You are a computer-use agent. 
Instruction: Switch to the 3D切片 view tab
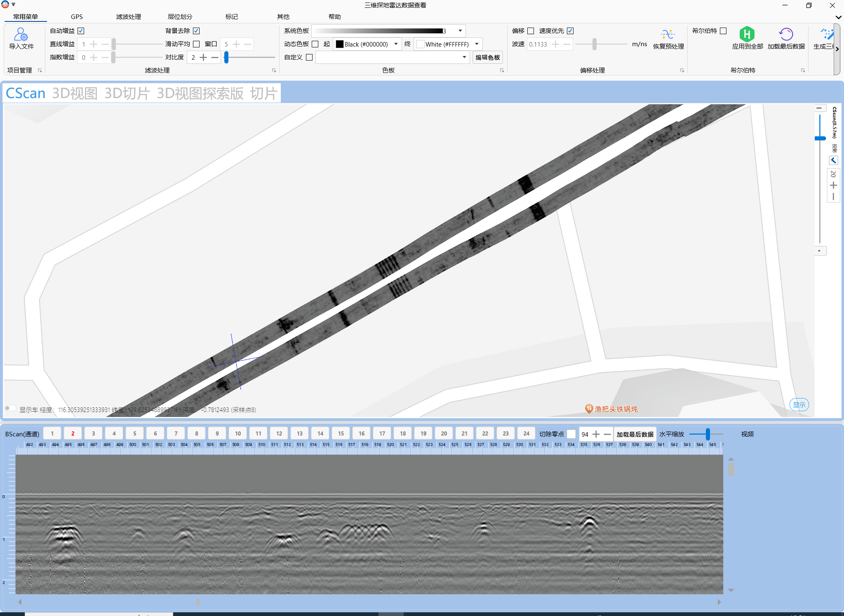[x=127, y=94]
